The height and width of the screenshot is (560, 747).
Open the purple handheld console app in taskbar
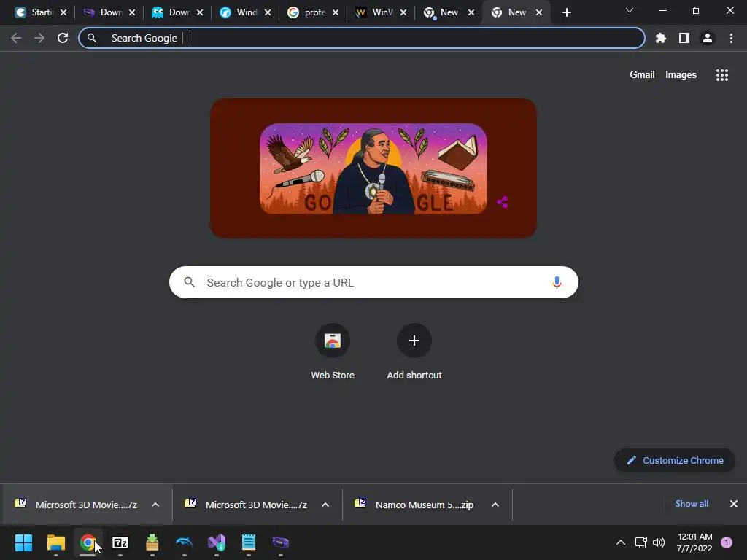coord(281,542)
